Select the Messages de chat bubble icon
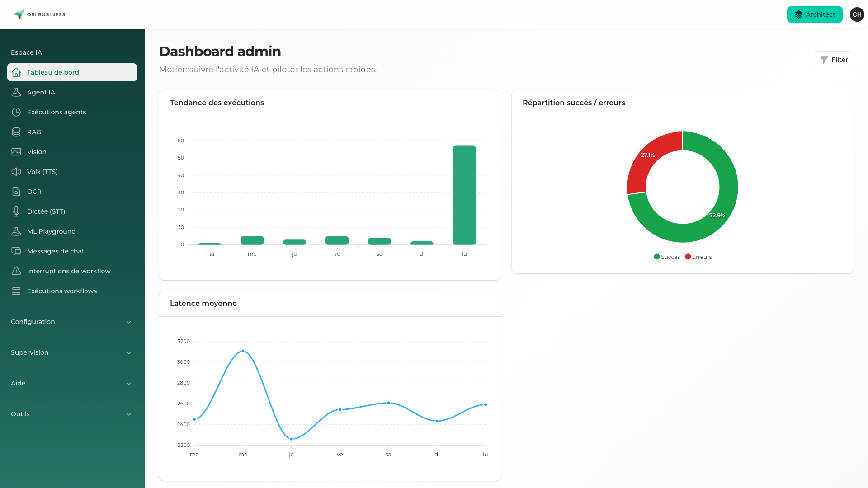 16,251
